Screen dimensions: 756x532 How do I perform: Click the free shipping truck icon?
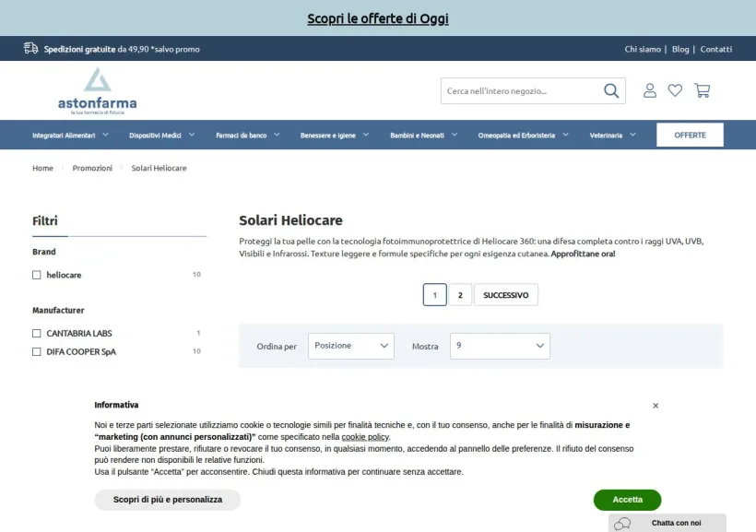point(30,48)
